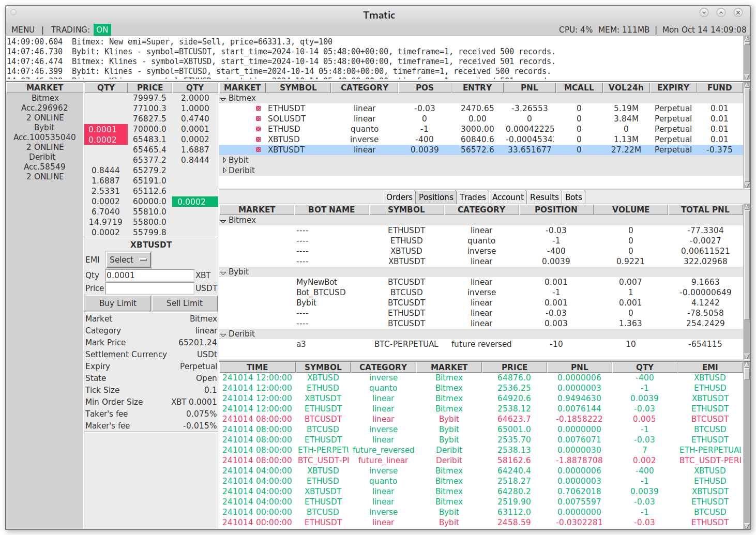Select the MyNewBot position row

481,282
